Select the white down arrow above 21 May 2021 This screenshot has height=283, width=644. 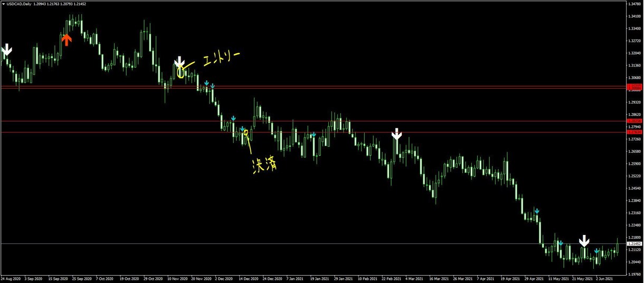coord(584,241)
